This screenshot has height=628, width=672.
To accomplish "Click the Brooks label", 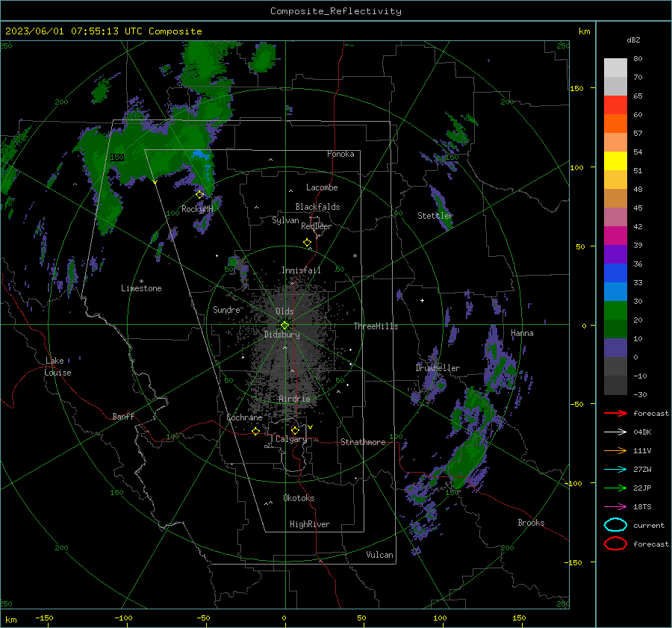I will (531, 523).
